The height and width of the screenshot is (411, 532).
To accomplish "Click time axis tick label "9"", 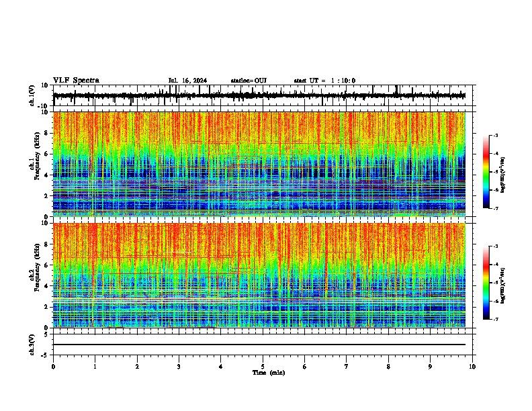I will 430,367.
